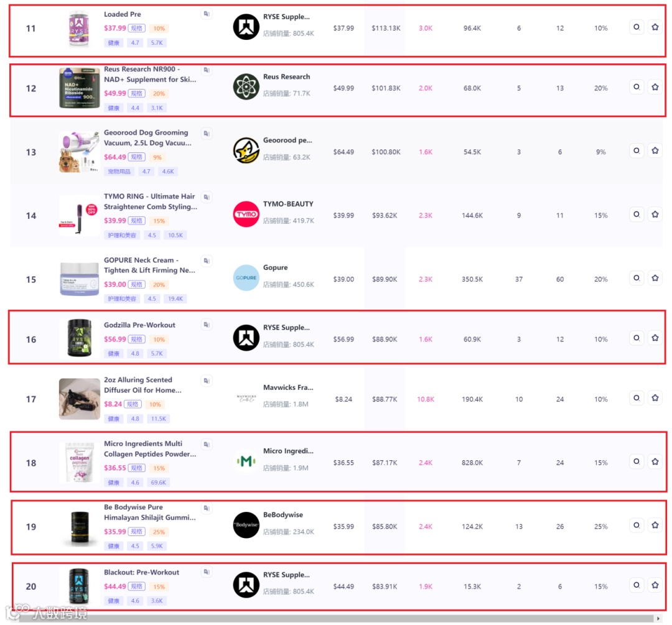
Task: Open the Godzilla Pre-Workout product title link
Action: pos(139,325)
